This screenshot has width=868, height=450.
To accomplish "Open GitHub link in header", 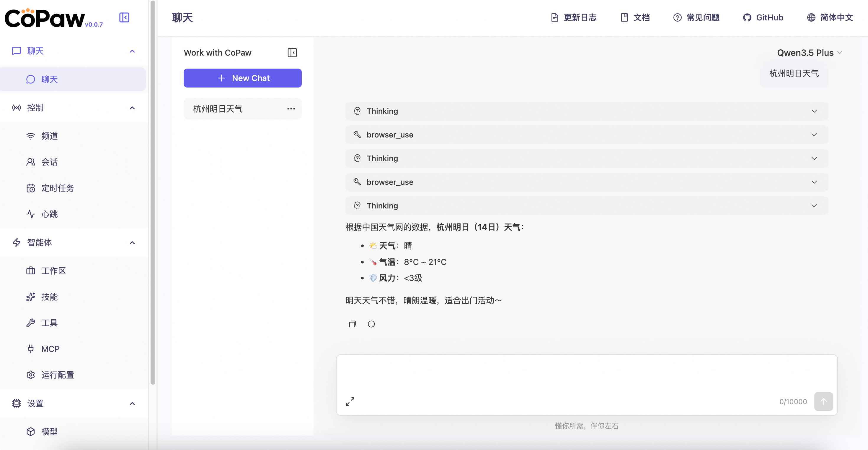I will [763, 17].
